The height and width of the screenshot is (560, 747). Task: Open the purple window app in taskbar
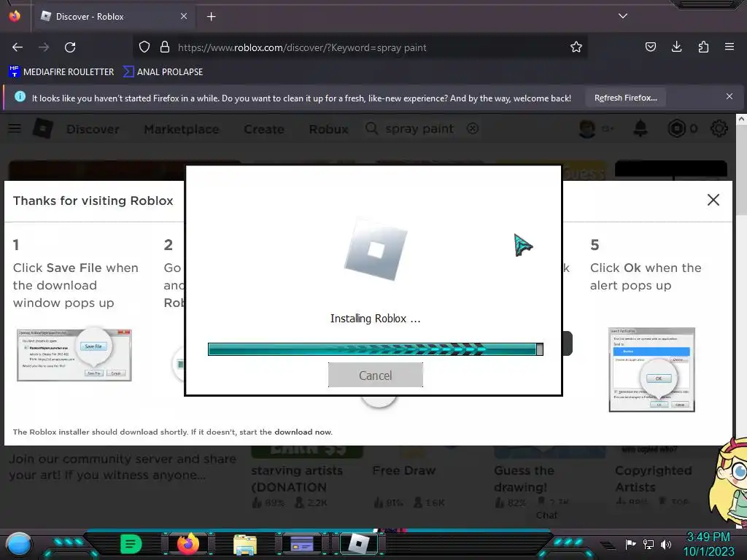click(x=302, y=544)
